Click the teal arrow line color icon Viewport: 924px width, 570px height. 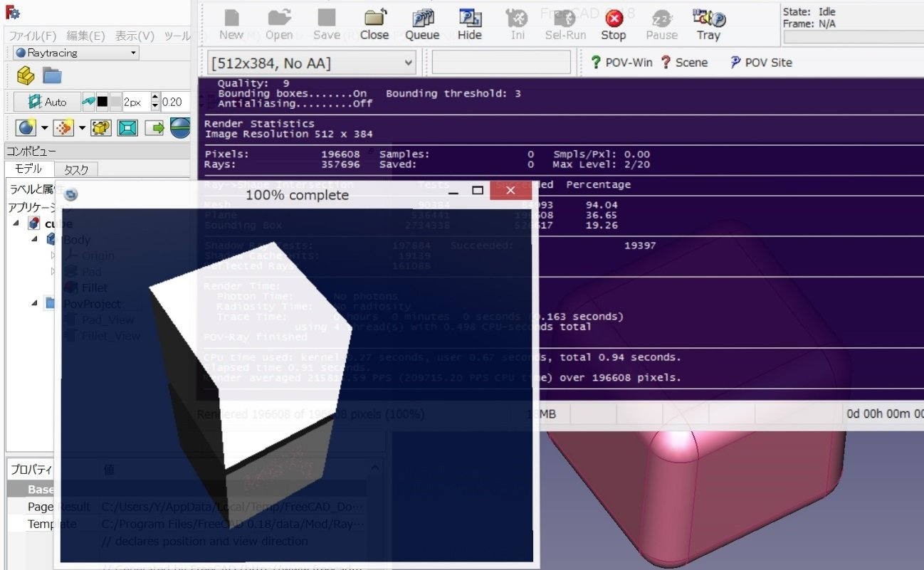(x=88, y=102)
